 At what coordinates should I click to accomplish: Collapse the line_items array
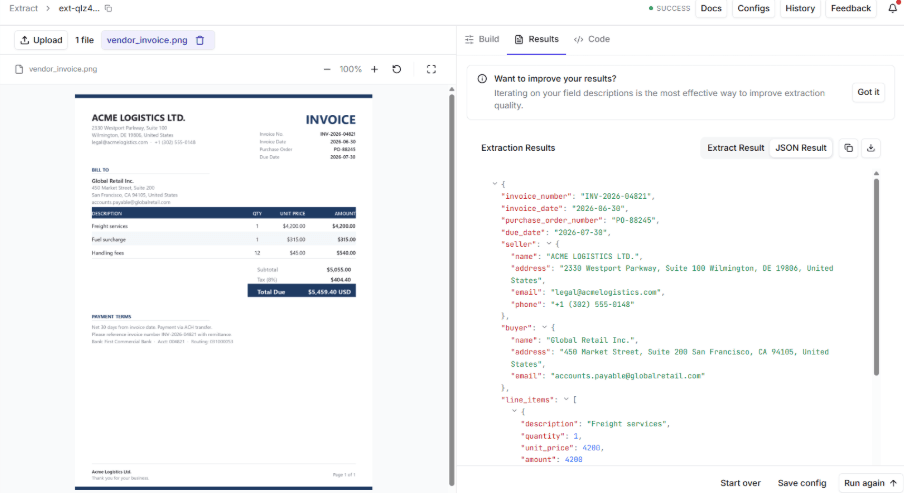tap(566, 399)
